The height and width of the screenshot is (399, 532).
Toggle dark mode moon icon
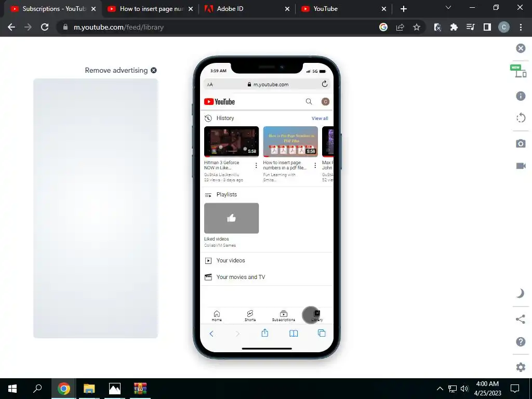click(520, 293)
